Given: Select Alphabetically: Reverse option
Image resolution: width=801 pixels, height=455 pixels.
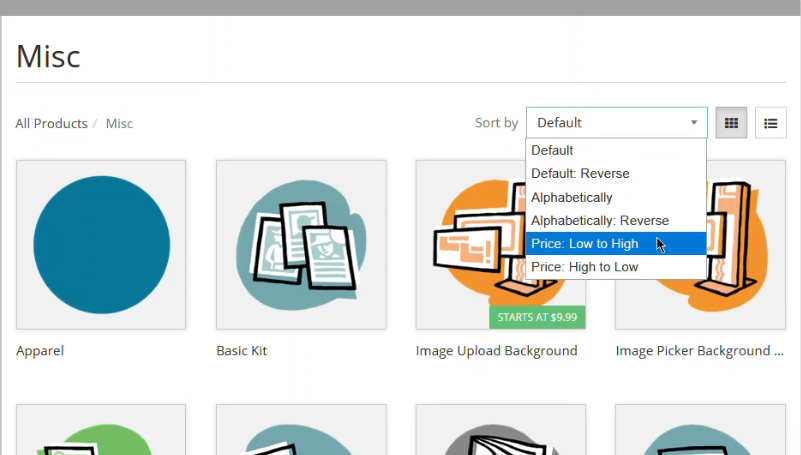Looking at the screenshot, I should point(616,221).
